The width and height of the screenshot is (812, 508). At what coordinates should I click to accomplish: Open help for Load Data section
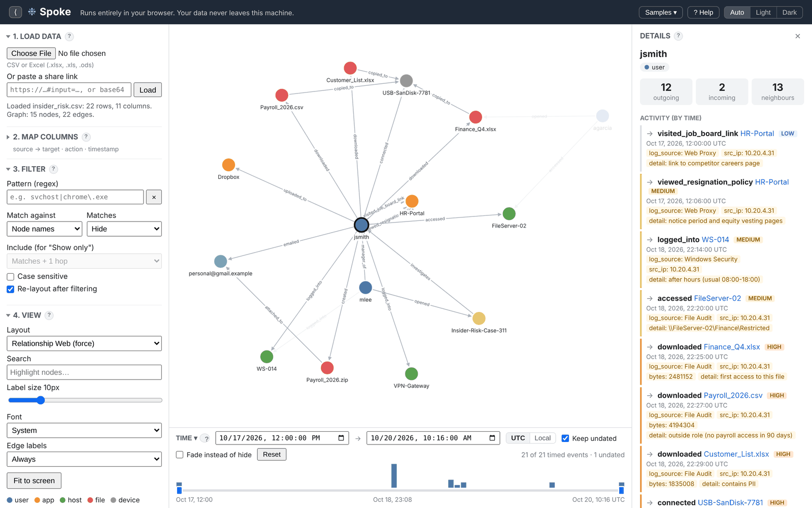pos(70,37)
